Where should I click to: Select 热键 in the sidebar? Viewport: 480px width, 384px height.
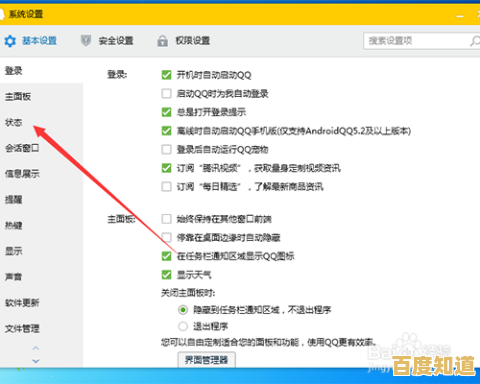13,225
